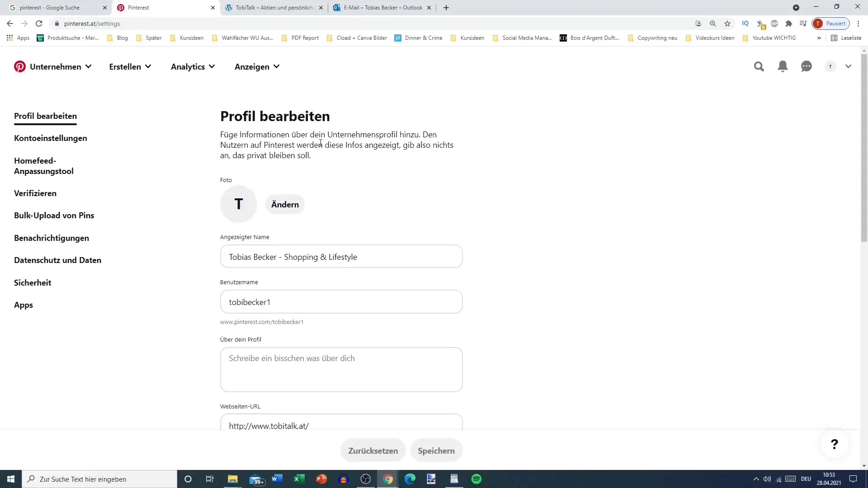Select the Verifizieren sidebar option

coord(35,193)
